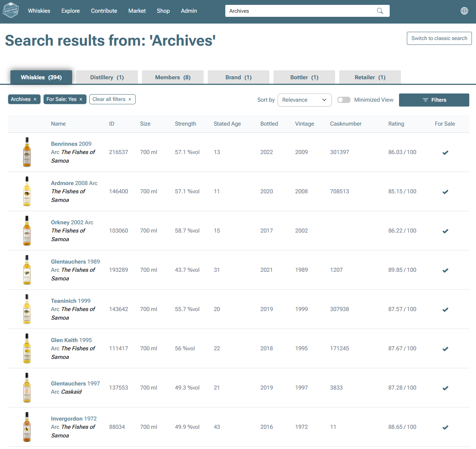Click the For Sale column header
Image resolution: width=476 pixels, height=449 pixels.
pos(445,124)
